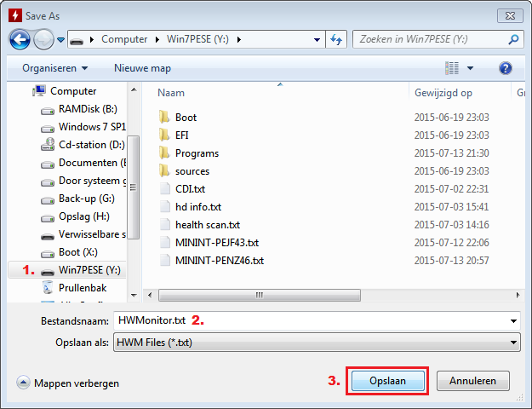Open the Organiseren menu
This screenshot has height=409, width=532.
pyautogui.click(x=54, y=67)
